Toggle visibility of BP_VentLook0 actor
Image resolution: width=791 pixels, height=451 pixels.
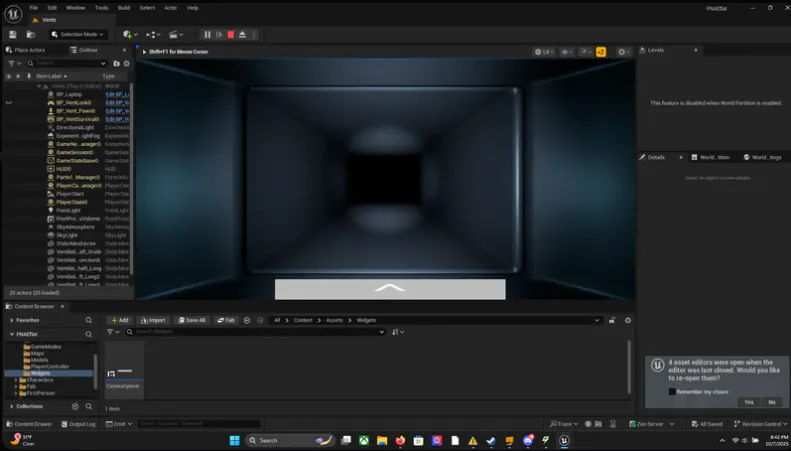coord(9,102)
